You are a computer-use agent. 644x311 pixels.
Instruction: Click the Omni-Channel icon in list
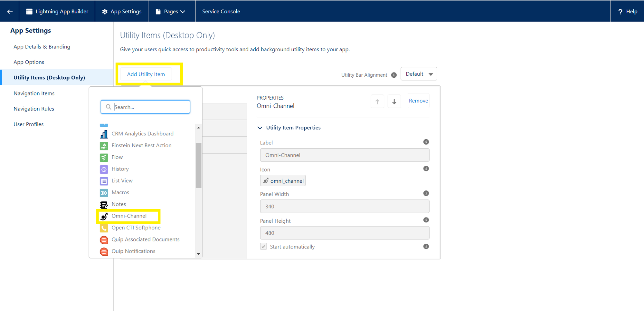104,216
